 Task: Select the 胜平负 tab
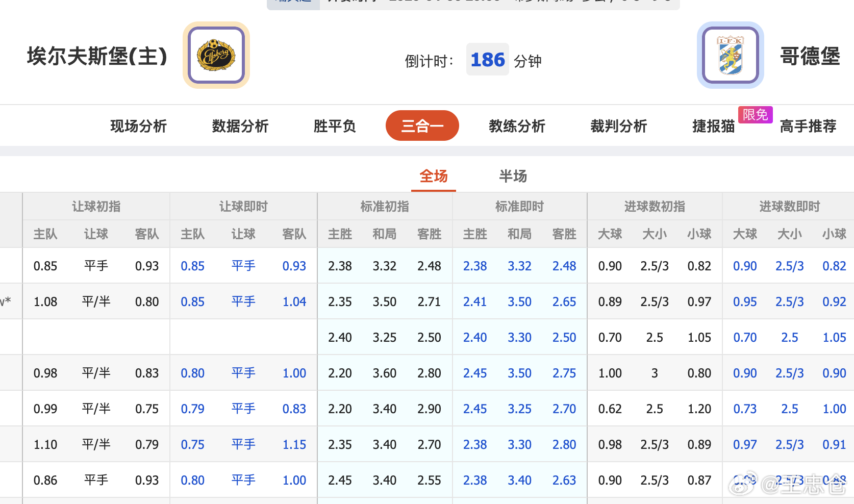click(334, 126)
